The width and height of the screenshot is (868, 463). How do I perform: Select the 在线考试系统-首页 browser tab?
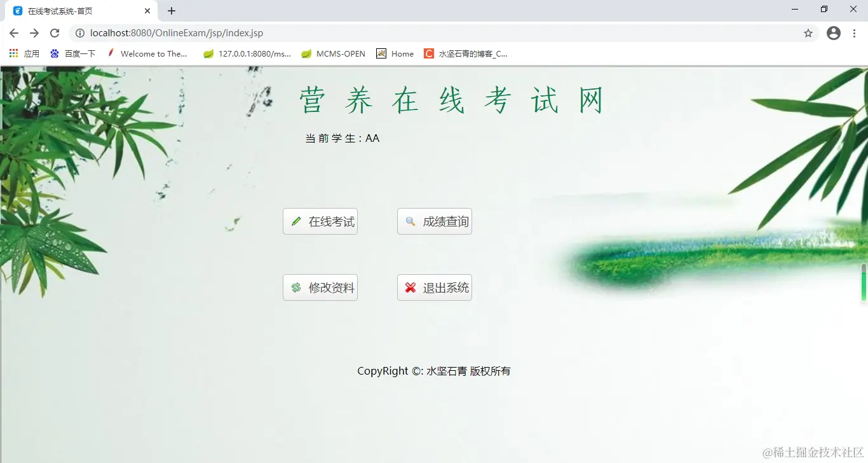76,10
